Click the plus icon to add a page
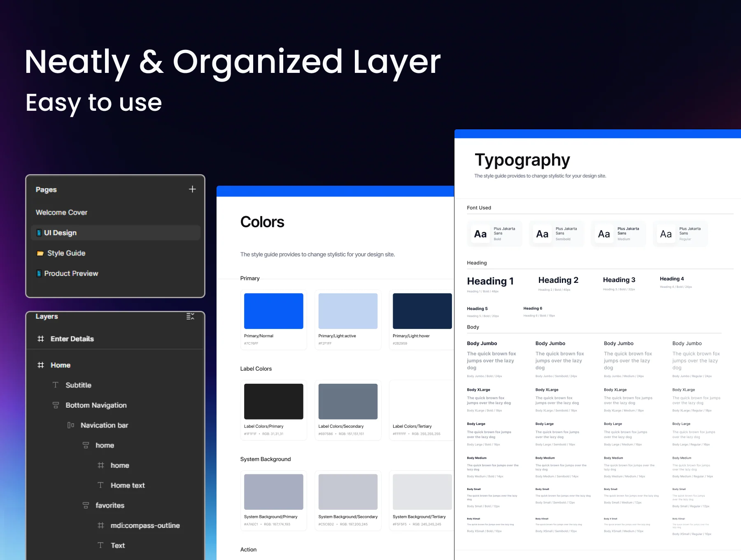The image size is (741, 560). [192, 189]
